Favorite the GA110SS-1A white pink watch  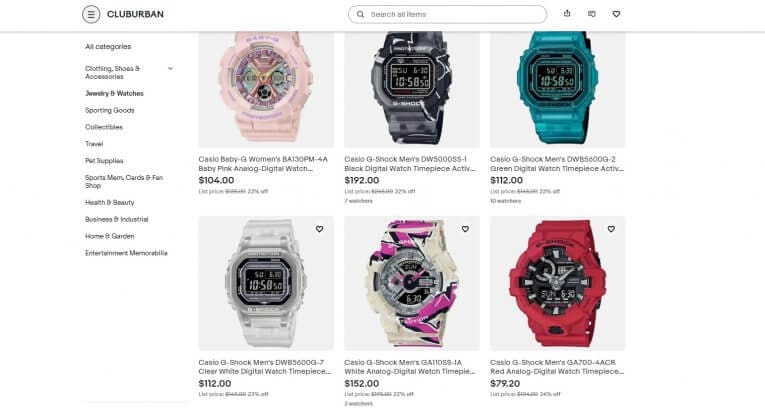click(465, 229)
